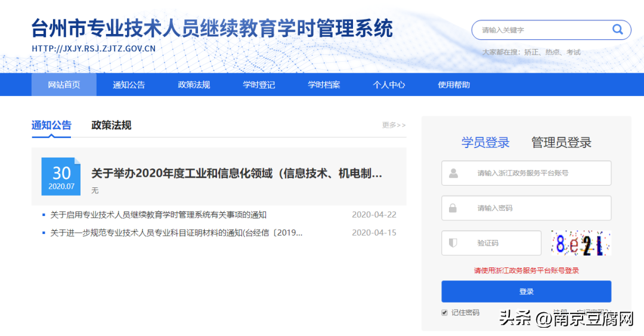The height and width of the screenshot is (336, 644).
Task: Click the site URL HTTP://JXJY.RSJ.ZJTZ.GOV.CN
Action: coord(94,48)
